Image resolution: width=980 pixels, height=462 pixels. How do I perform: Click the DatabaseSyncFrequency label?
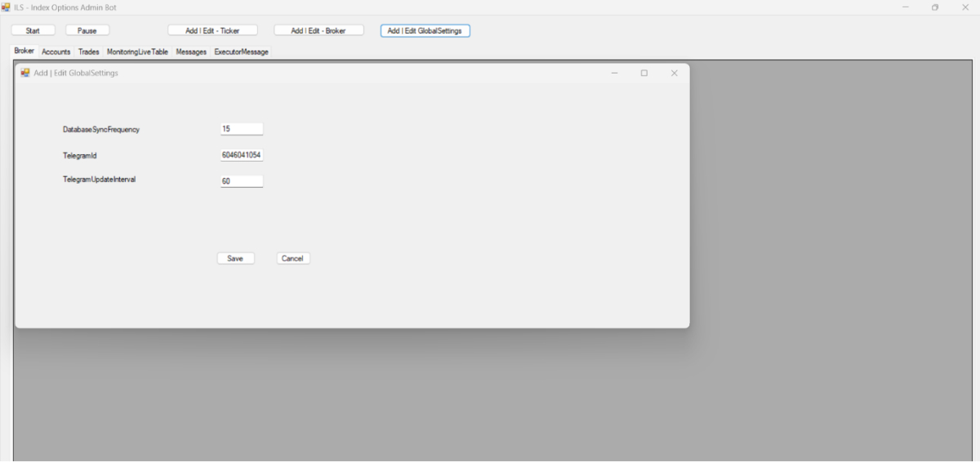pos(101,129)
